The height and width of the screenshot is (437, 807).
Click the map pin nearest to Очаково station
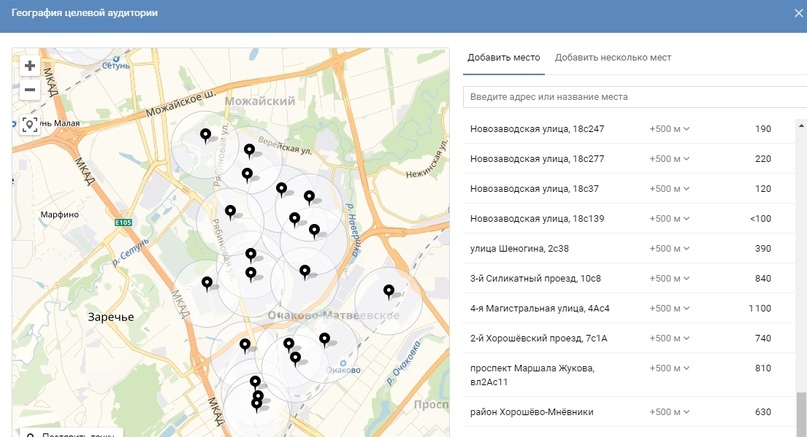tap(324, 339)
